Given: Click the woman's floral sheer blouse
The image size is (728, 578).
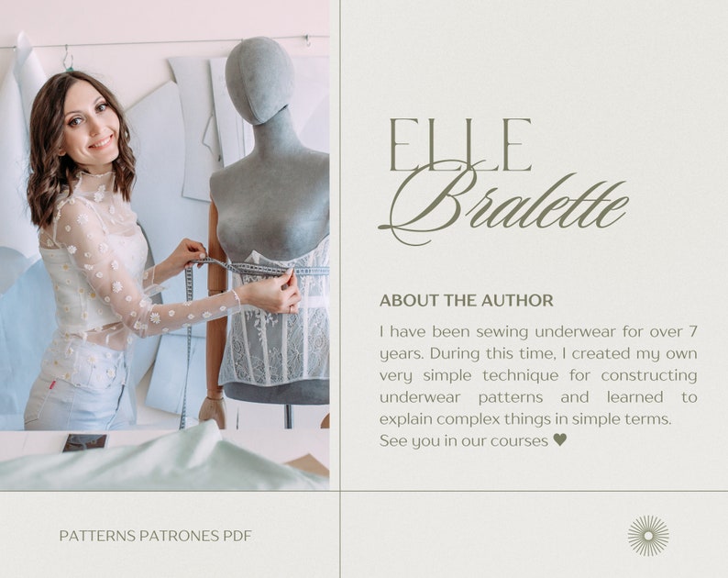Looking at the screenshot, I should [x=116, y=265].
